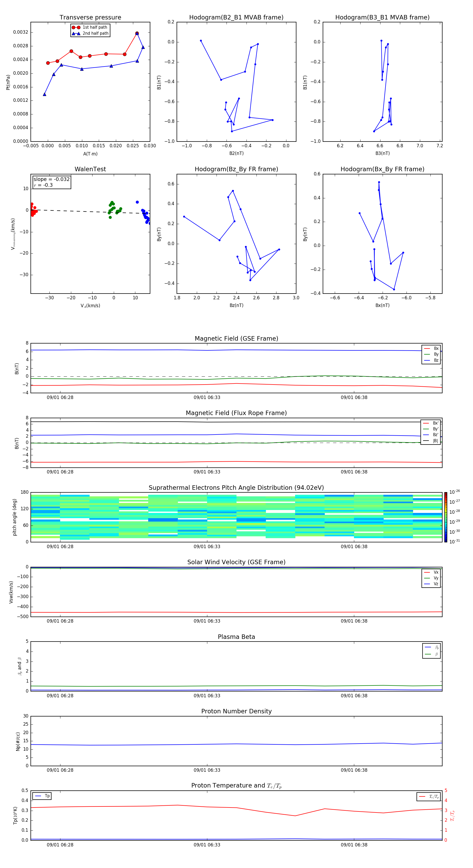
Task: Click the pitch angle distribution colorbar
Action: [445, 517]
